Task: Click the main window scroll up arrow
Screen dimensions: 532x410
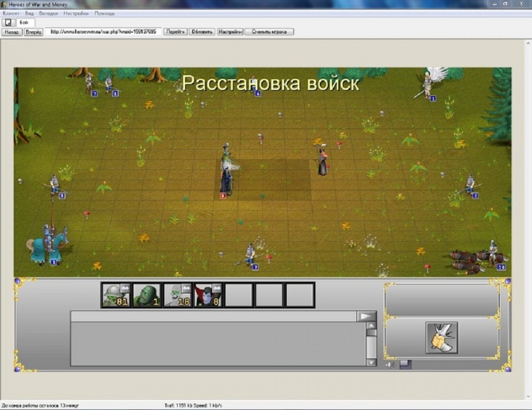Action: point(528,43)
